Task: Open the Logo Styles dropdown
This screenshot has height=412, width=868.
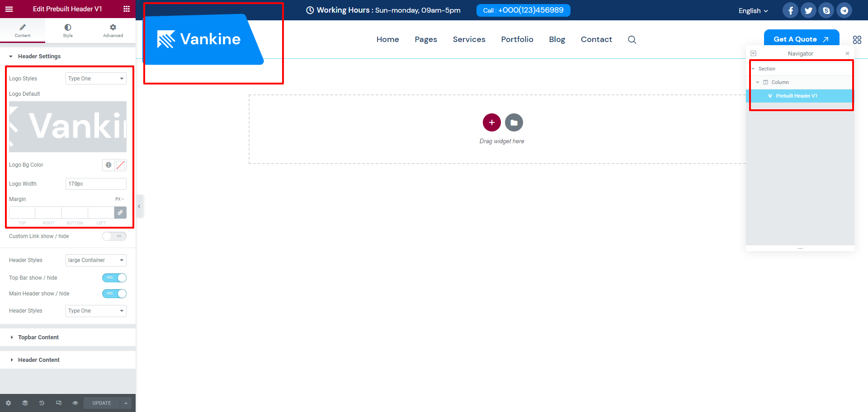Action: (96, 79)
